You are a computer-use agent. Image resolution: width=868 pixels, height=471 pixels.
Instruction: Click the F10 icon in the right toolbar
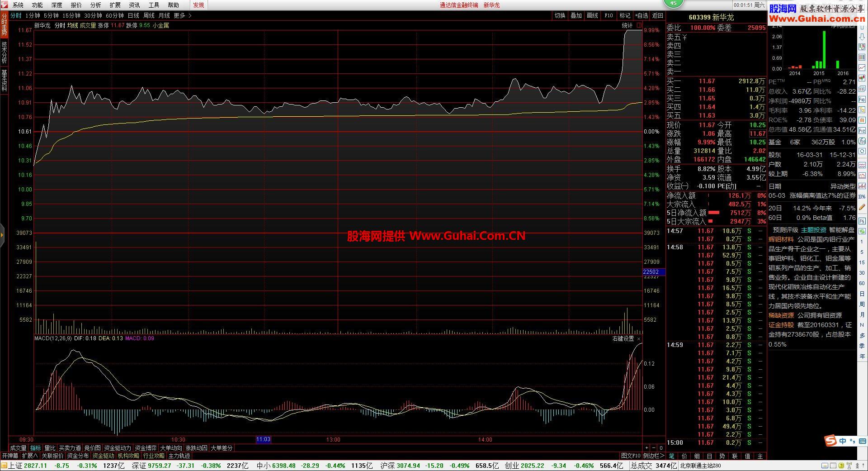click(x=862, y=99)
